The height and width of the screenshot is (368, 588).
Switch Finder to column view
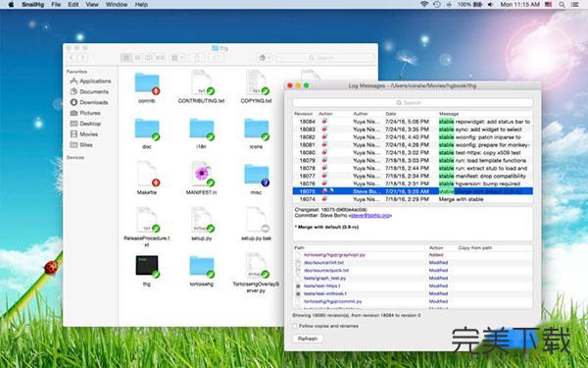149,58
